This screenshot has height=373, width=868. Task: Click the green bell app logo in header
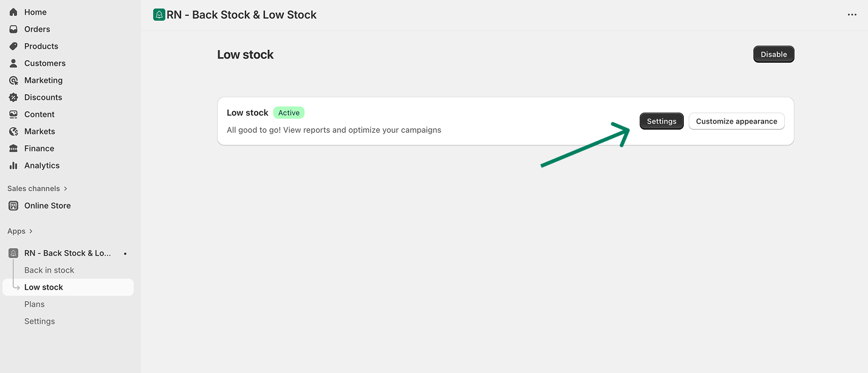point(159,15)
